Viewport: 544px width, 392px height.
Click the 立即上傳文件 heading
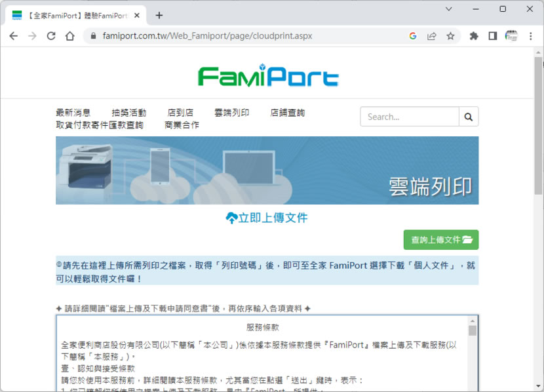click(x=273, y=218)
